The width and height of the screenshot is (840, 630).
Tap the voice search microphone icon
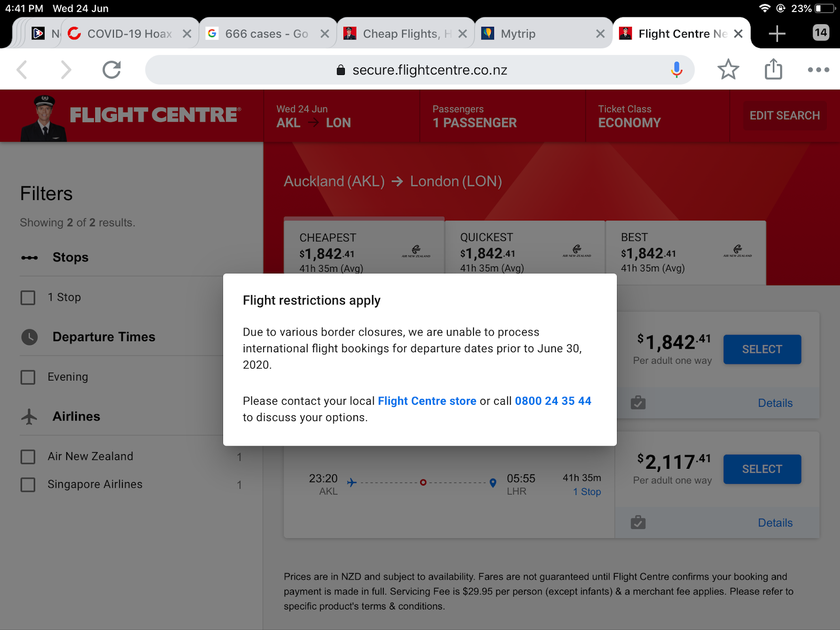pyautogui.click(x=677, y=70)
